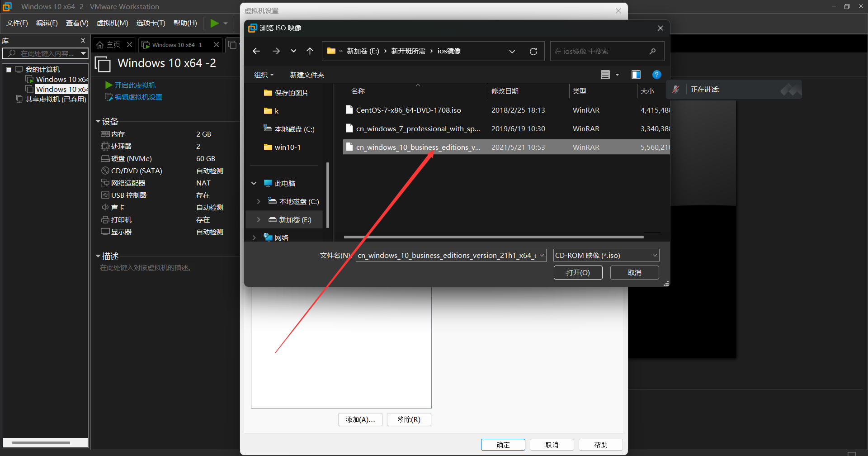Screen dimensions: 868x456
Task: Click the 新开班所需 breadcrumb segment
Action: 408,51
